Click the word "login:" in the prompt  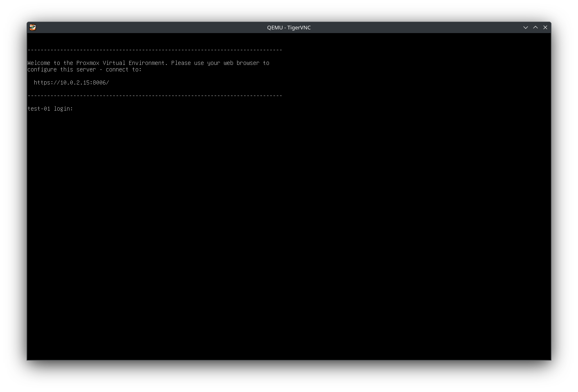(x=63, y=109)
